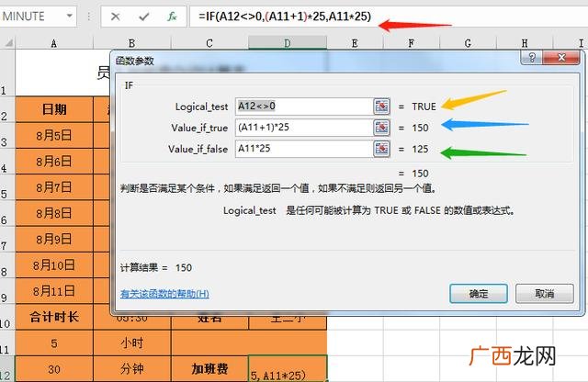Viewport: 588px width, 382px height.
Task: Click the Value_if_false input field
Action: tap(304, 149)
